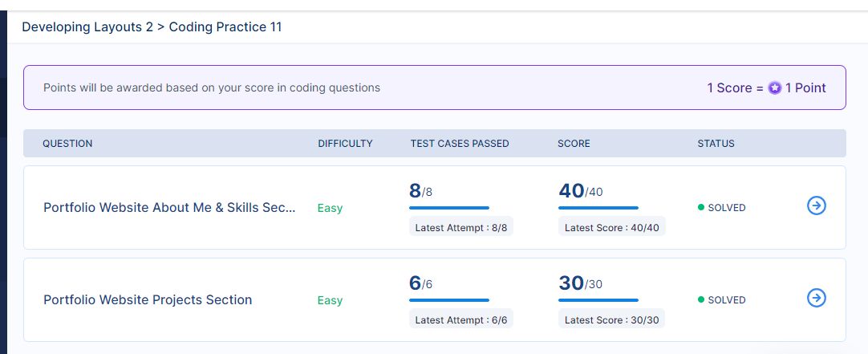
Task: Click the Latest Score : 30/30 badge
Action: point(612,319)
